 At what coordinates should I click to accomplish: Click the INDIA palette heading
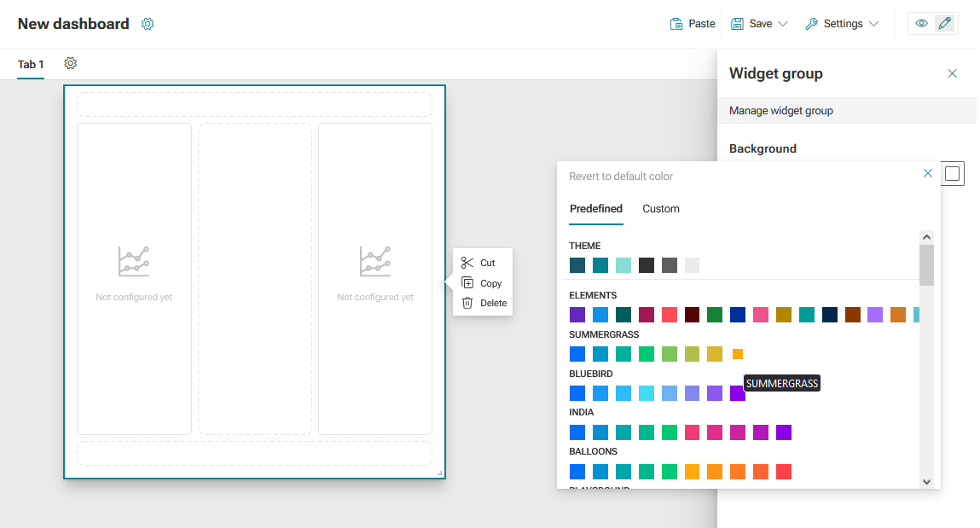[x=581, y=412]
